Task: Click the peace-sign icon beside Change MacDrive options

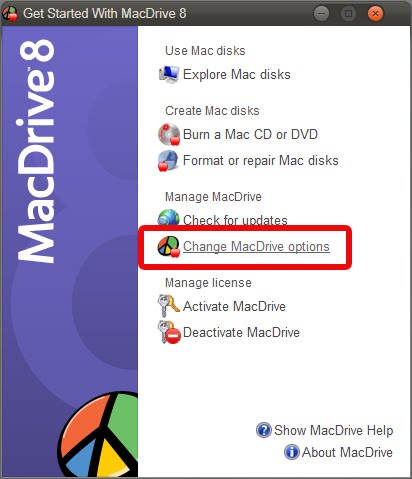Action: point(169,247)
